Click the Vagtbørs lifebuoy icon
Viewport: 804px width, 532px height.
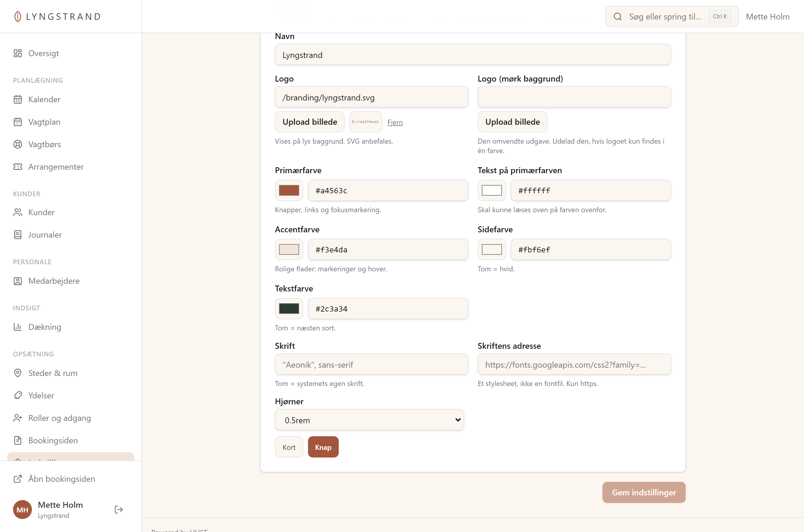[x=18, y=144]
